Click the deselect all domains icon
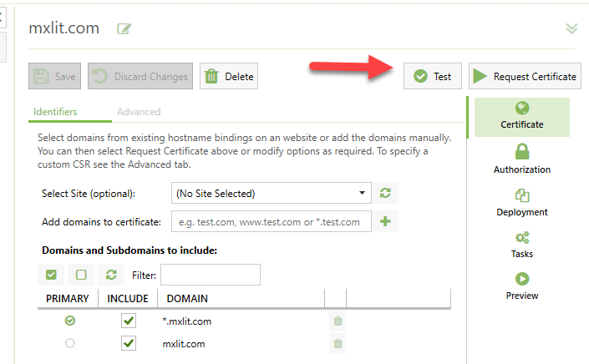This screenshot has width=589, height=364. (81, 275)
